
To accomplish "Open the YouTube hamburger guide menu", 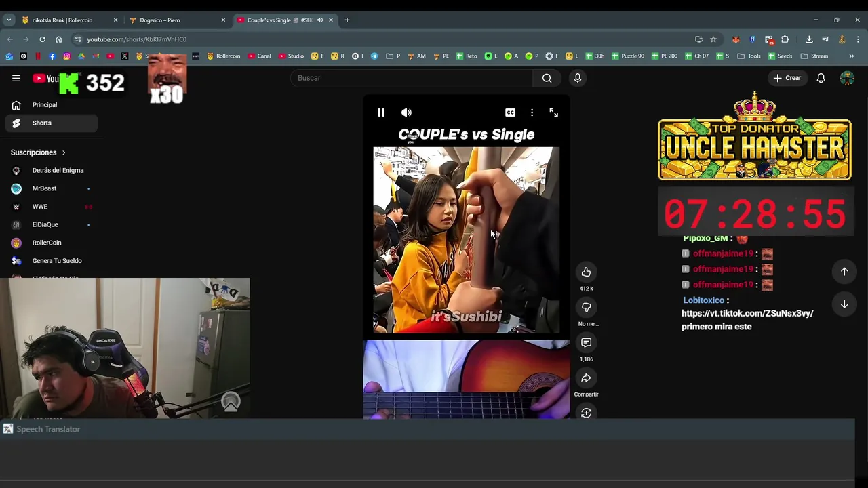I will (x=16, y=78).
